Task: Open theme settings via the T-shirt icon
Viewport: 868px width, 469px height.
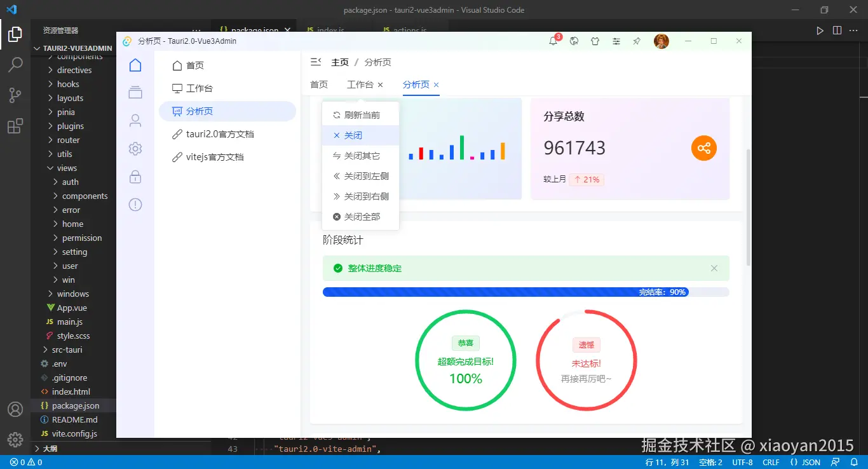Action: point(595,41)
